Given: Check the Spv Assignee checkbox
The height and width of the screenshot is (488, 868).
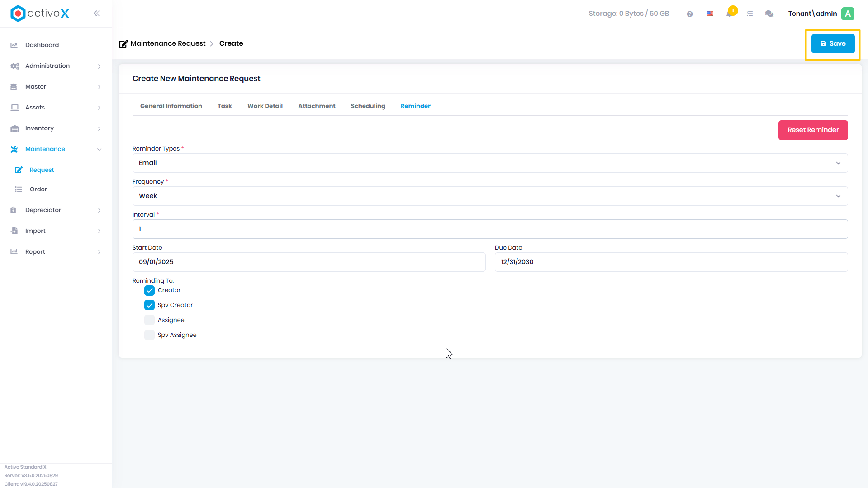Looking at the screenshot, I should coord(149,335).
